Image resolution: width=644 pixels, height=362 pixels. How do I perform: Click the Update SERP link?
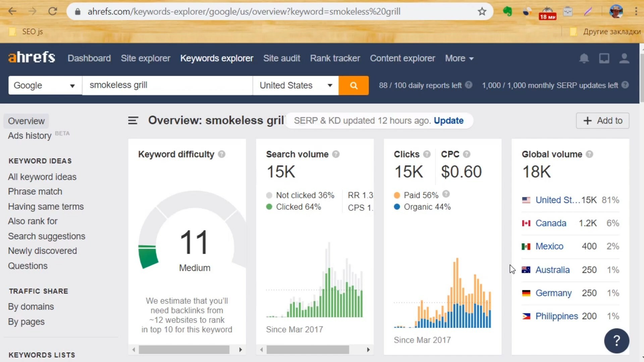(x=448, y=121)
